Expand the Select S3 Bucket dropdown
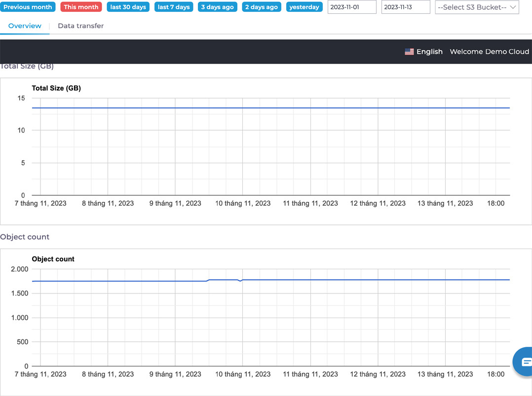 [477, 7]
